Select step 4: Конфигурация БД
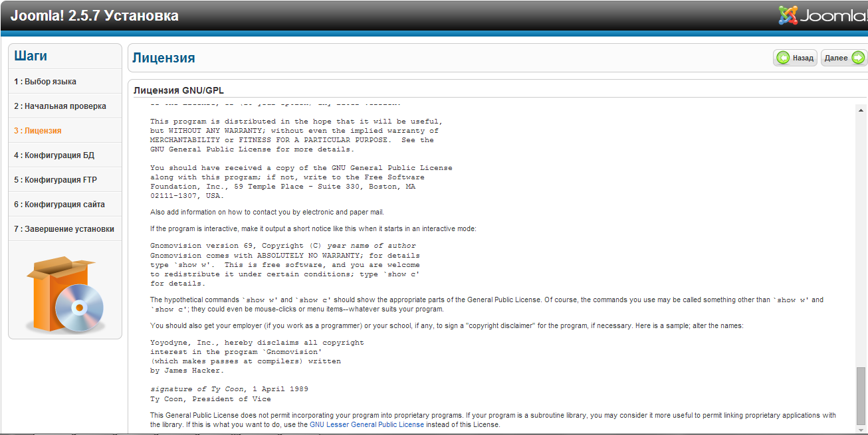This screenshot has height=435, width=868. pos(65,155)
